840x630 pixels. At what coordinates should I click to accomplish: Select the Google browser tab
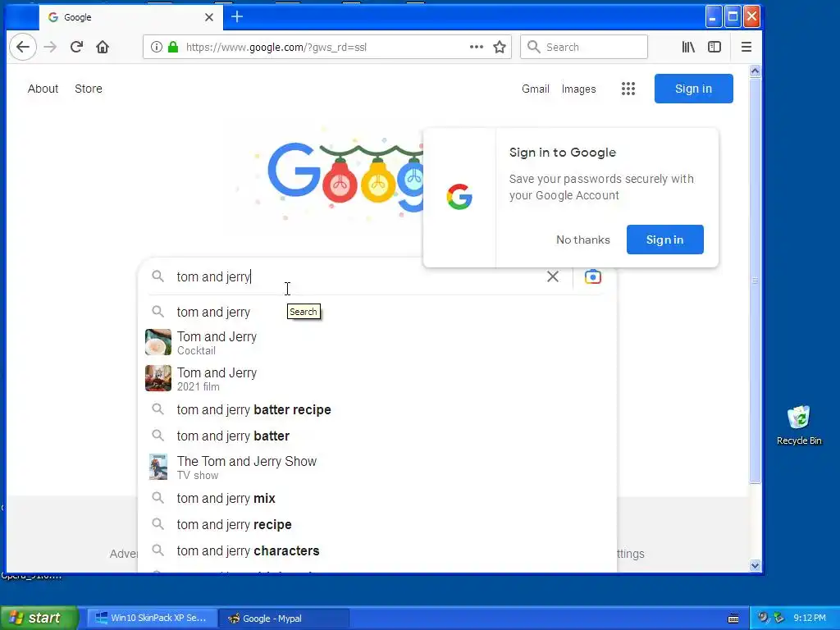click(x=130, y=17)
